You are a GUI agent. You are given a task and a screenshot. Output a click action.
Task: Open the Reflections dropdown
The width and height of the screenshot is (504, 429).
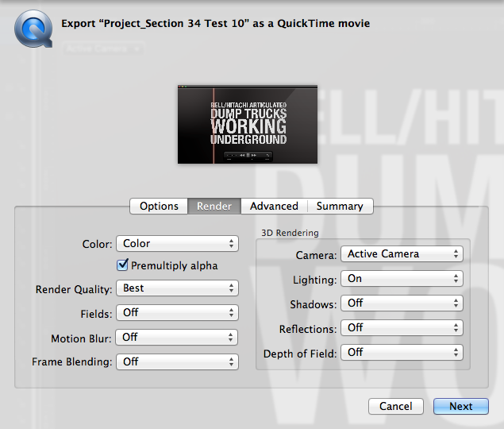(402, 328)
